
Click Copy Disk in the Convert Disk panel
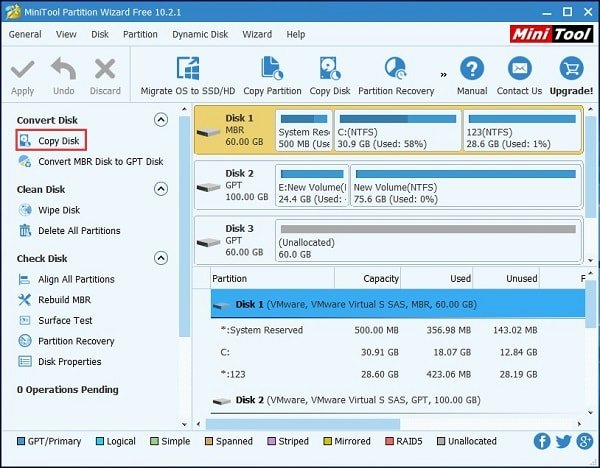tap(51, 140)
